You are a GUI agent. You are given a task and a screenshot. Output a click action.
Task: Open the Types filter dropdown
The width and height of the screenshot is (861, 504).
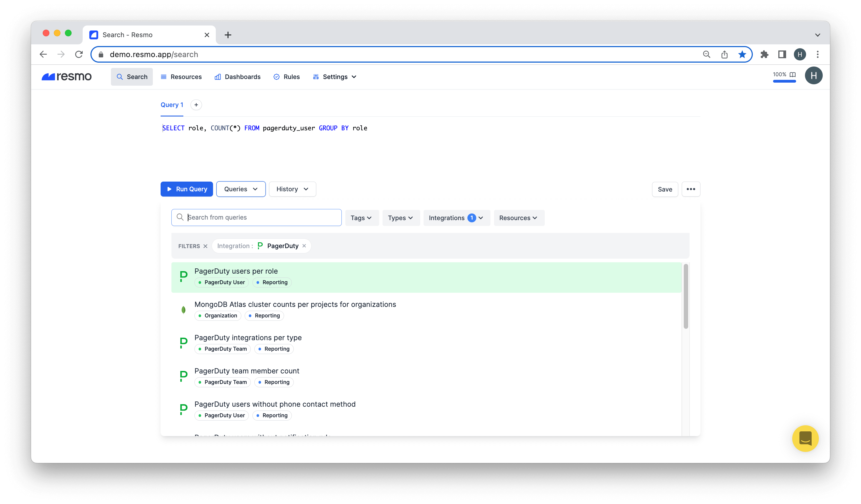tap(401, 218)
